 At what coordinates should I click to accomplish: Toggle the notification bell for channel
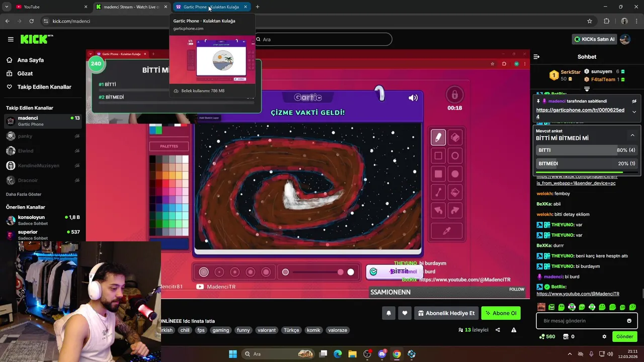388,313
